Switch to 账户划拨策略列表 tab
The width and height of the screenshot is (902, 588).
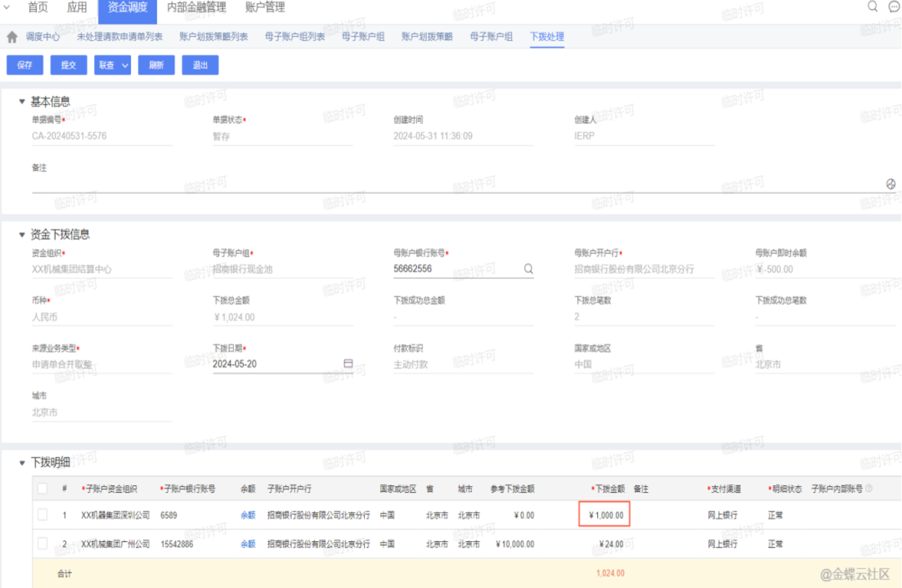pyautogui.click(x=214, y=37)
